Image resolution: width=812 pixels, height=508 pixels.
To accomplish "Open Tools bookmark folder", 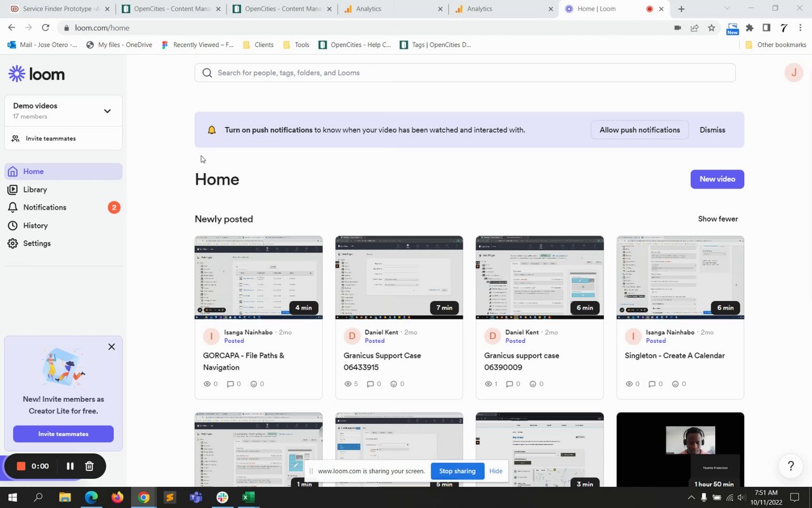I will tap(296, 45).
